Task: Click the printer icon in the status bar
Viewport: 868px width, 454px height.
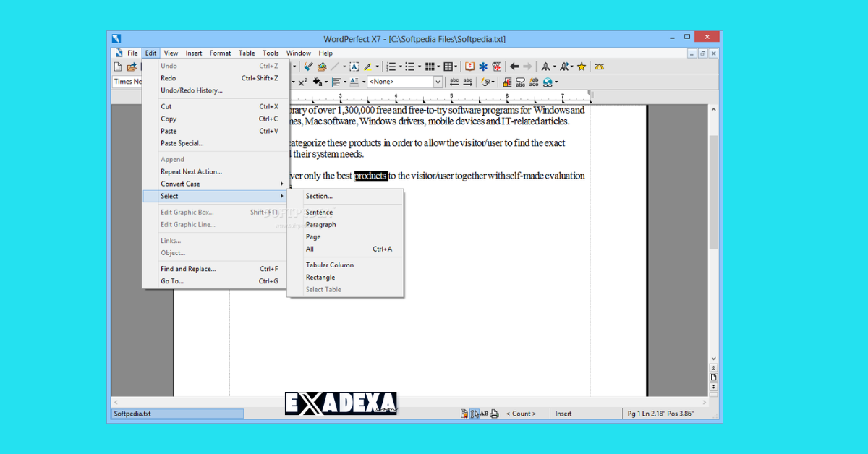Action: (x=494, y=414)
